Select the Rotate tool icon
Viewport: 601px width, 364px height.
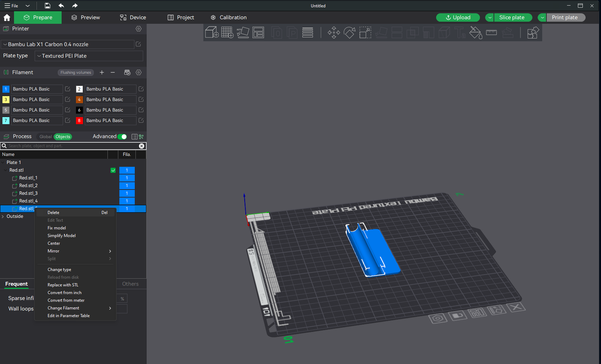[x=349, y=33]
